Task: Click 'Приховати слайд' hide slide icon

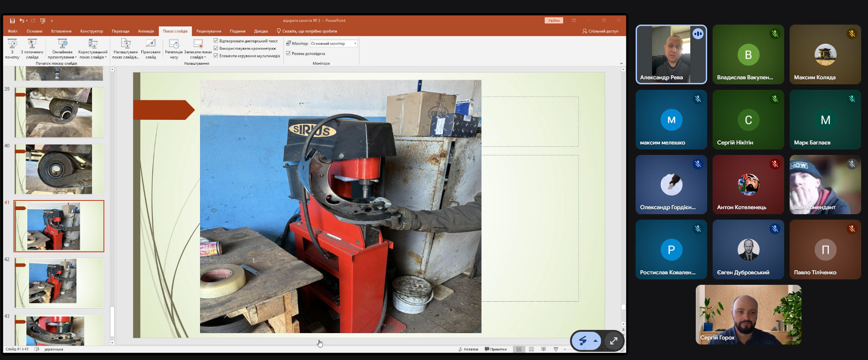Action: 150,45
